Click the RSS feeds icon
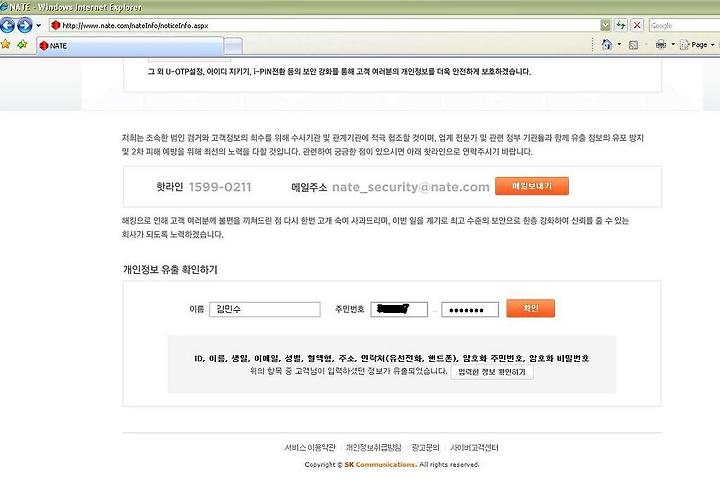This screenshot has height=478, width=720. (633, 45)
